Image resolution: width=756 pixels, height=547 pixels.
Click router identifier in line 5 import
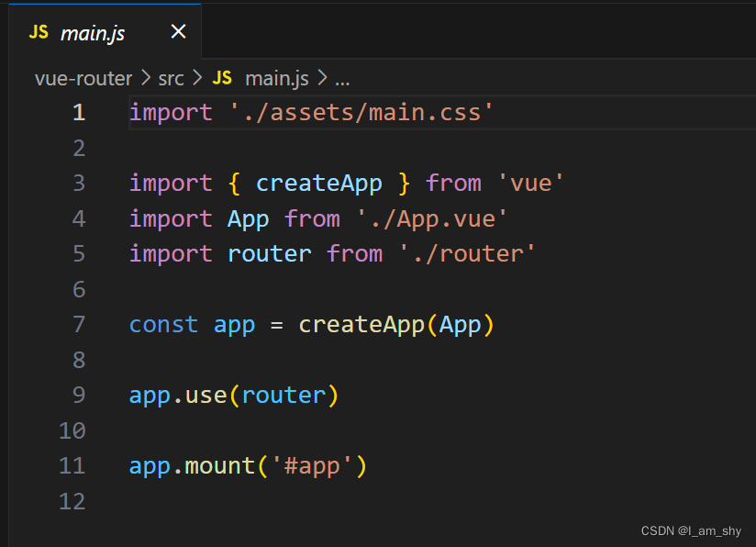[x=270, y=254]
